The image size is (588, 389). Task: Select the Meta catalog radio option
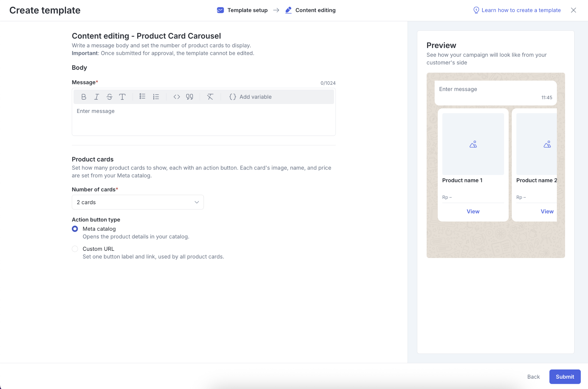(x=75, y=229)
